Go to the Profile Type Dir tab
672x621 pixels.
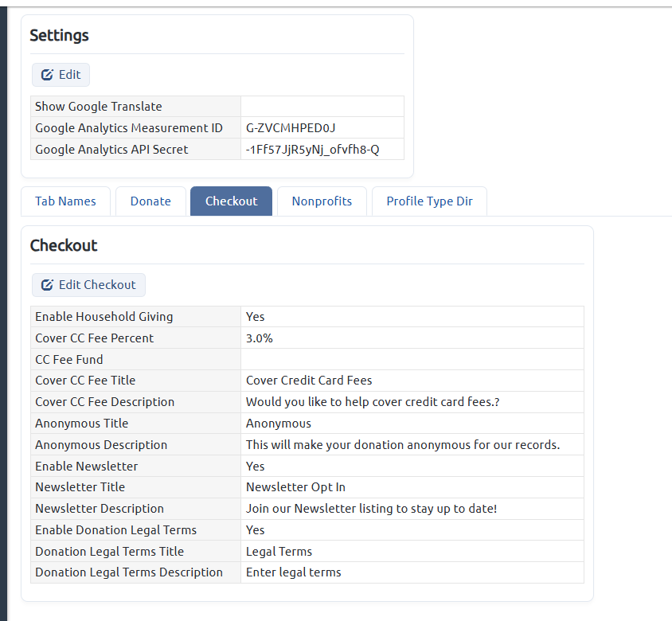point(429,201)
